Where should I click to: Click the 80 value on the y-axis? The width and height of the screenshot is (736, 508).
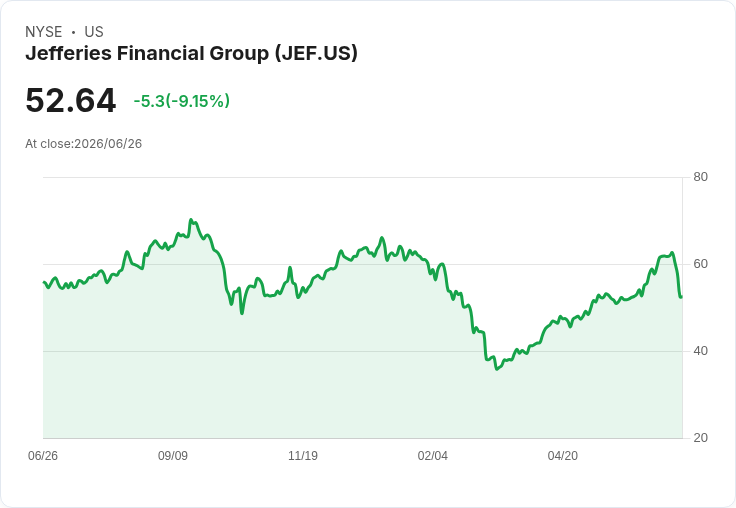[x=700, y=177]
